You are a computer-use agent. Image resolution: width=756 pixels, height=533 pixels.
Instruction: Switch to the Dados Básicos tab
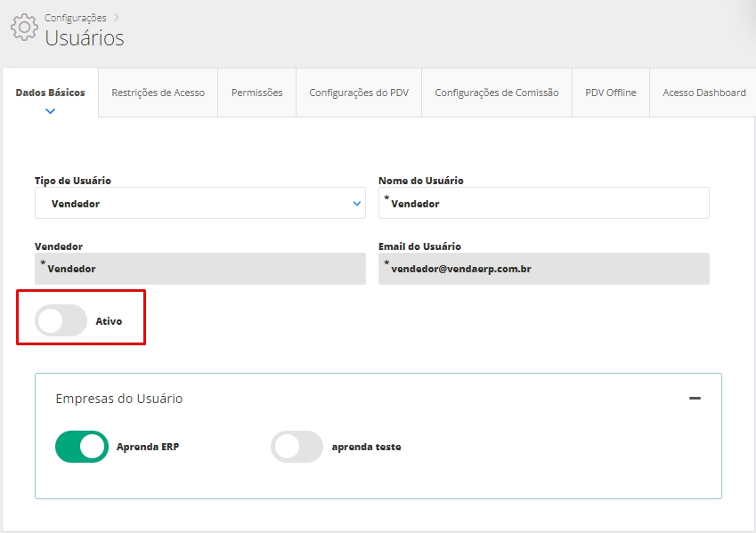(x=50, y=93)
